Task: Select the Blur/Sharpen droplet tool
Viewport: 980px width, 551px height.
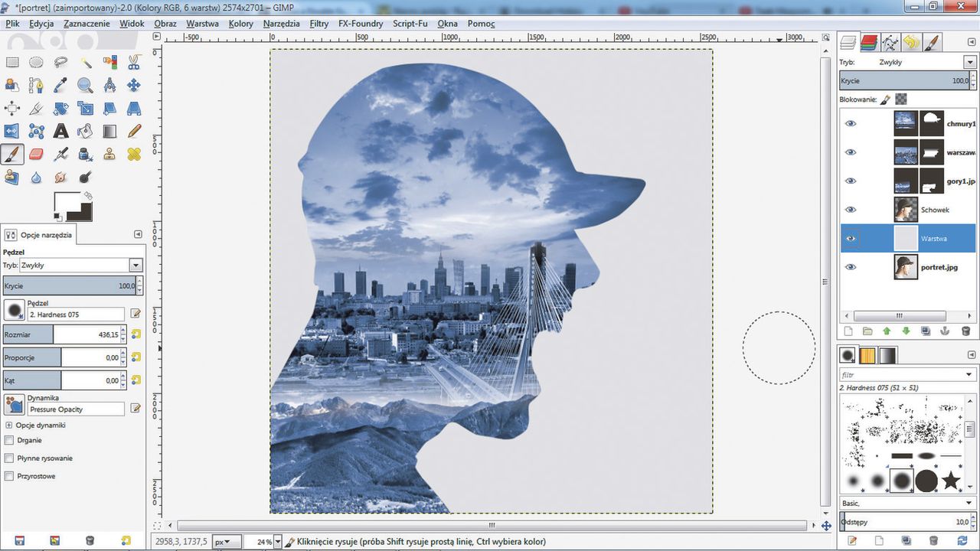Action: [36, 178]
